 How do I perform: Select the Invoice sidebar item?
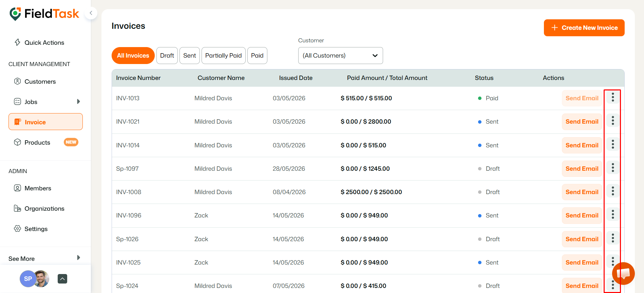45,122
